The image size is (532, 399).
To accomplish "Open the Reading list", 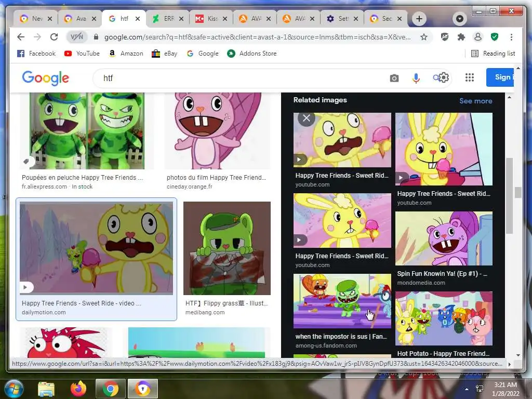I will click(x=494, y=54).
